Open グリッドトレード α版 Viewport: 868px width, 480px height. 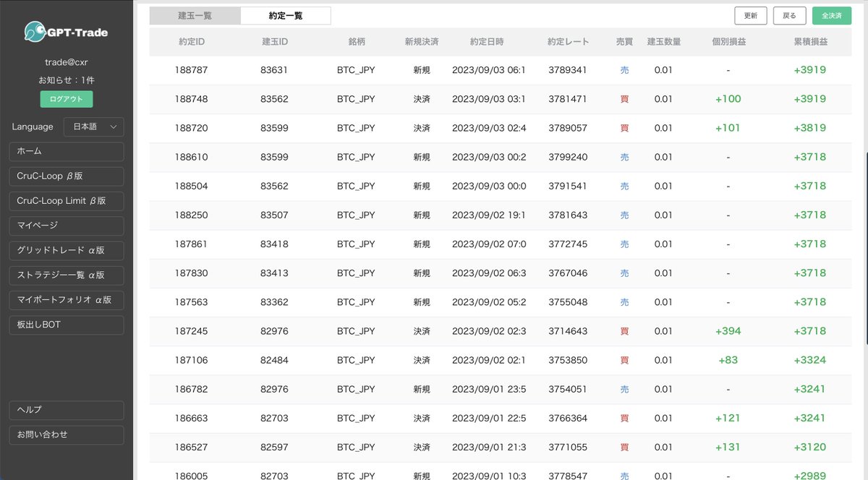(x=66, y=250)
